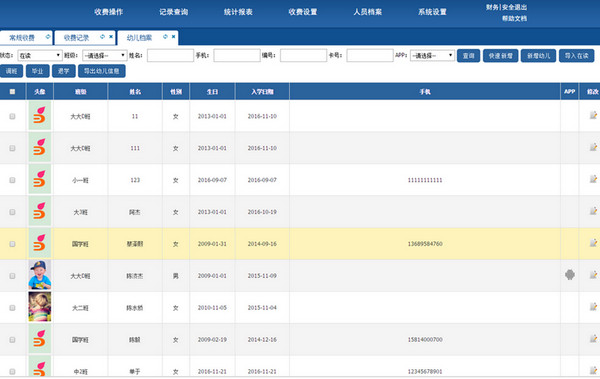The width and height of the screenshot is (600, 379).
Task: Edit the student record named 11
Action: click(593, 115)
